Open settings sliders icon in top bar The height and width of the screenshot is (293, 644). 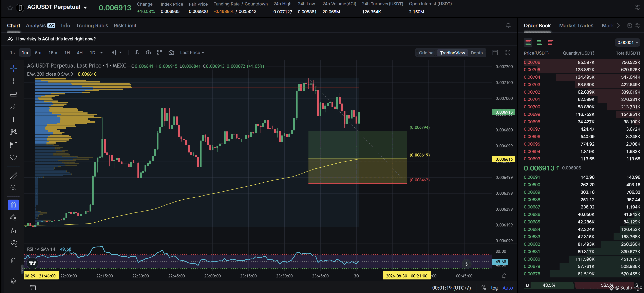click(637, 7)
